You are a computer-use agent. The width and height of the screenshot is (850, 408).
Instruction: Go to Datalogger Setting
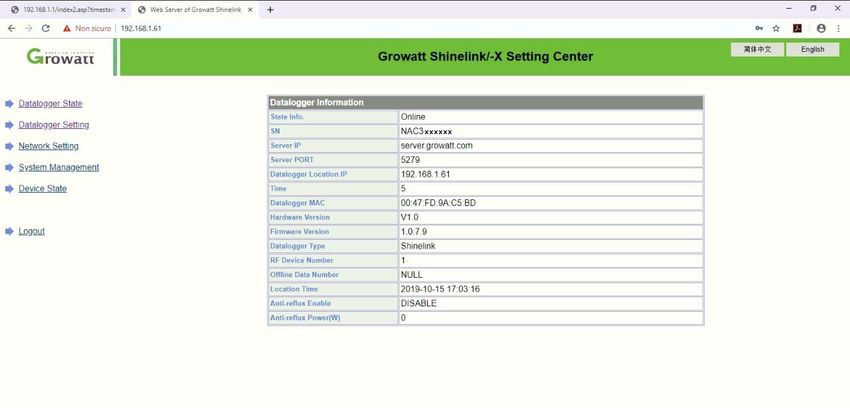click(53, 125)
